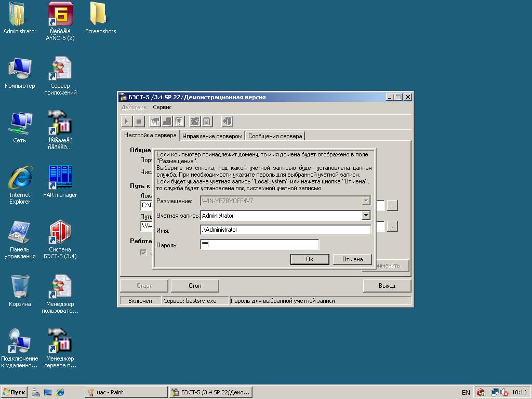This screenshot has width=532, height=399.
Task: Open the Administrator folder desktop icon
Action: pyautogui.click(x=20, y=18)
